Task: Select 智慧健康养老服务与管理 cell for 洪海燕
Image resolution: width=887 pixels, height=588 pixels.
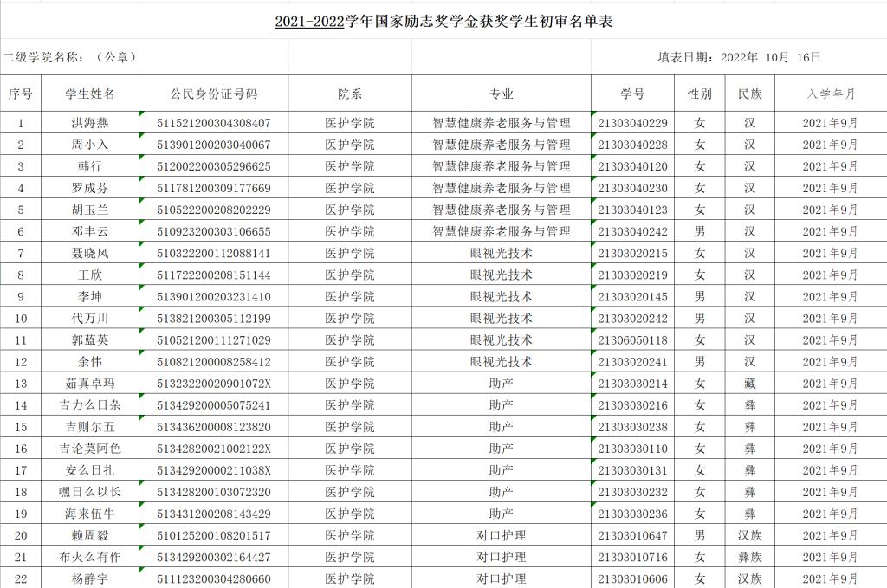Action: pyautogui.click(x=502, y=123)
